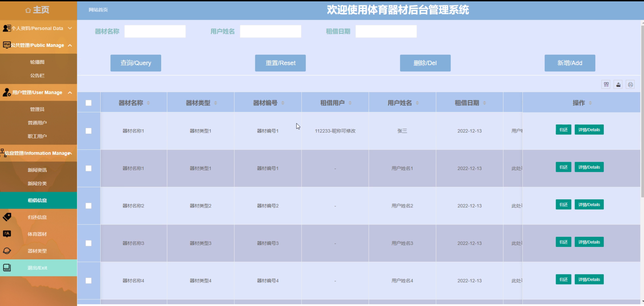The height and width of the screenshot is (306, 644).
Task: Click the Personal Data person icon
Action: tap(7, 28)
